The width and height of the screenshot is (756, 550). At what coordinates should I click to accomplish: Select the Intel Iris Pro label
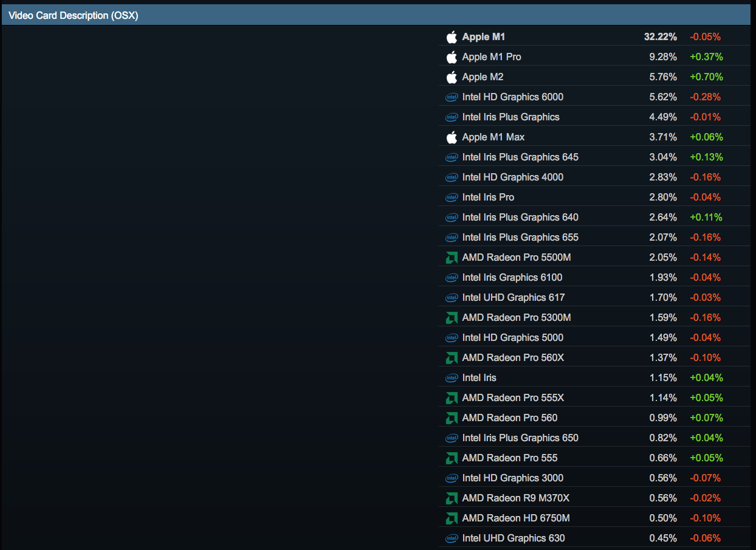(489, 198)
